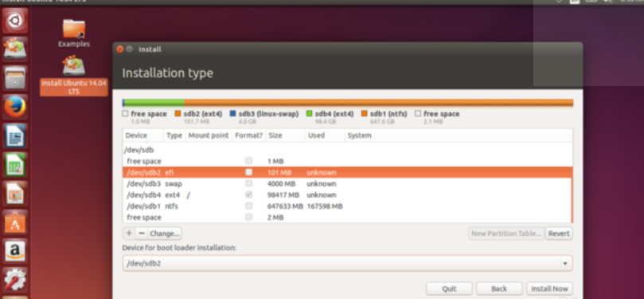Open LibreOffice Writer from the dock
The height and width of the screenshot is (299, 644).
pos(15,136)
